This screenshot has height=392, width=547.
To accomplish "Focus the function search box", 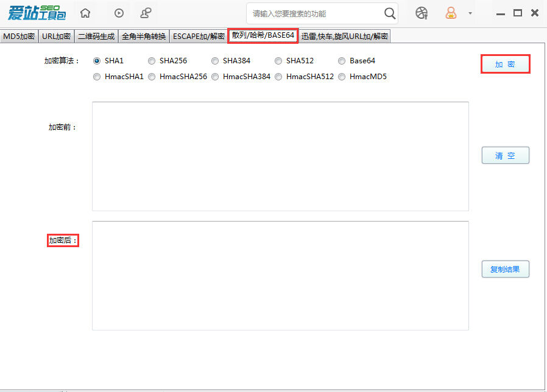I will 316,13.
